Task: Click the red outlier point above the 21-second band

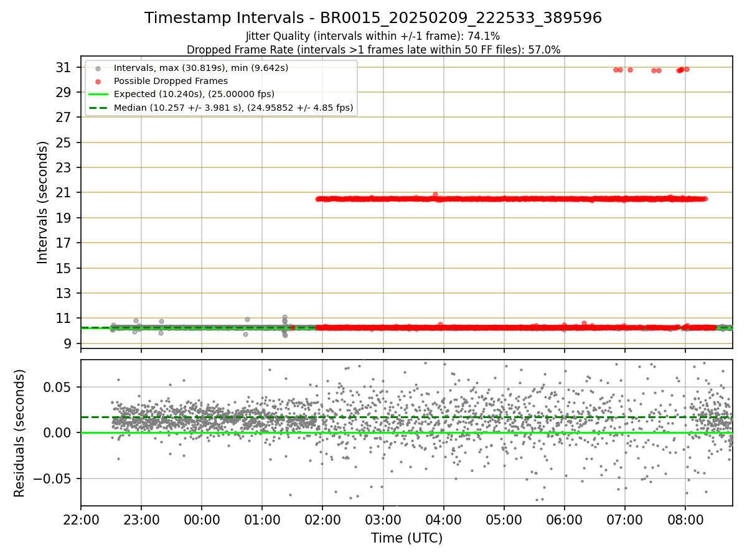Action: point(435,194)
